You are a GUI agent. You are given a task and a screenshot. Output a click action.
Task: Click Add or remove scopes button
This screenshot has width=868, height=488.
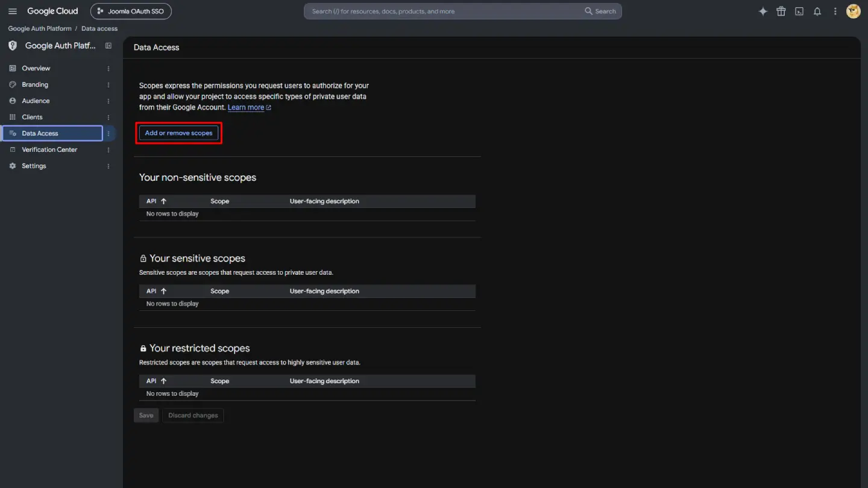(178, 133)
